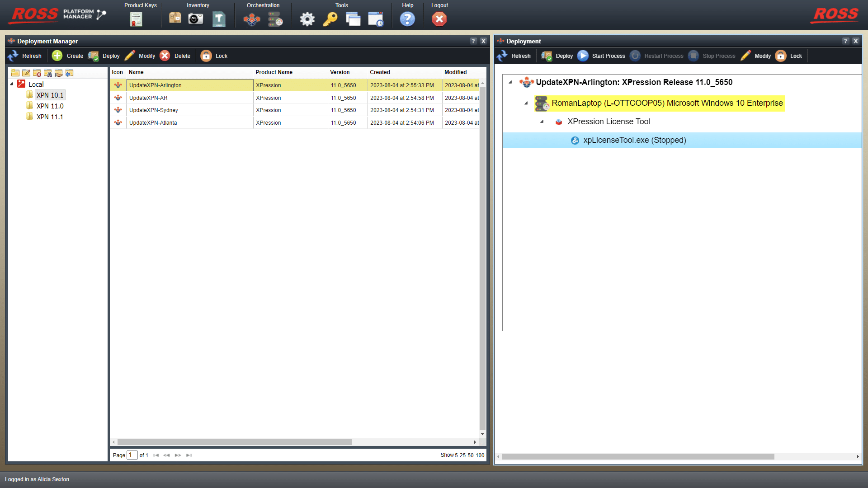The height and width of the screenshot is (488, 868).
Task: Click Deployment Manager horizontal scrollbar
Action: click(235, 442)
